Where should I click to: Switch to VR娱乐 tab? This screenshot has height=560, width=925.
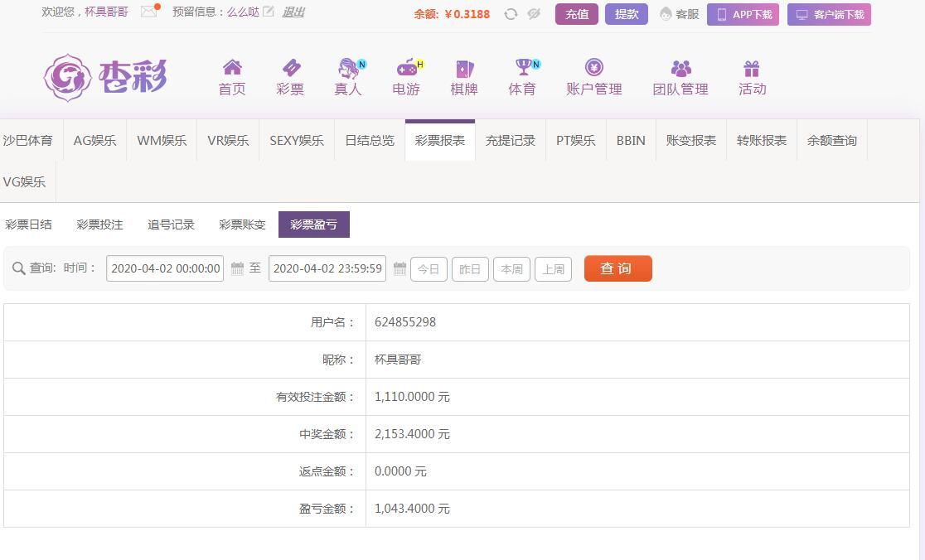(x=228, y=140)
